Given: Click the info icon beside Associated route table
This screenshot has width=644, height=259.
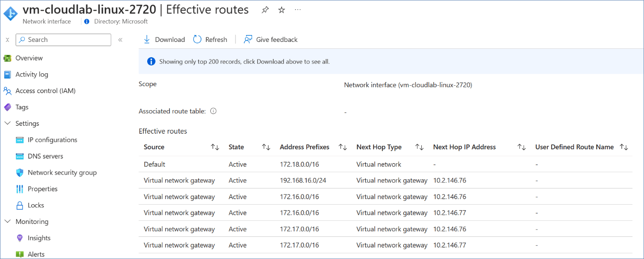Looking at the screenshot, I should pyautogui.click(x=213, y=111).
